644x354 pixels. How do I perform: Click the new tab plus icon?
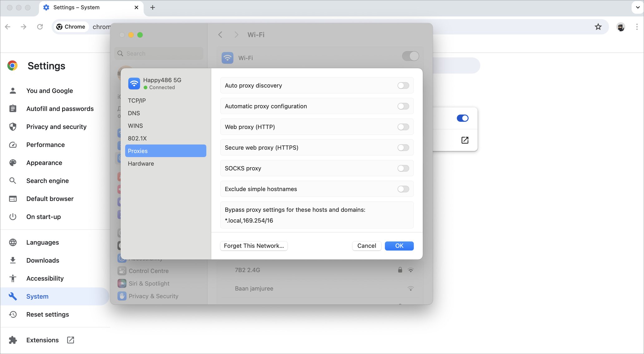pyautogui.click(x=153, y=7)
